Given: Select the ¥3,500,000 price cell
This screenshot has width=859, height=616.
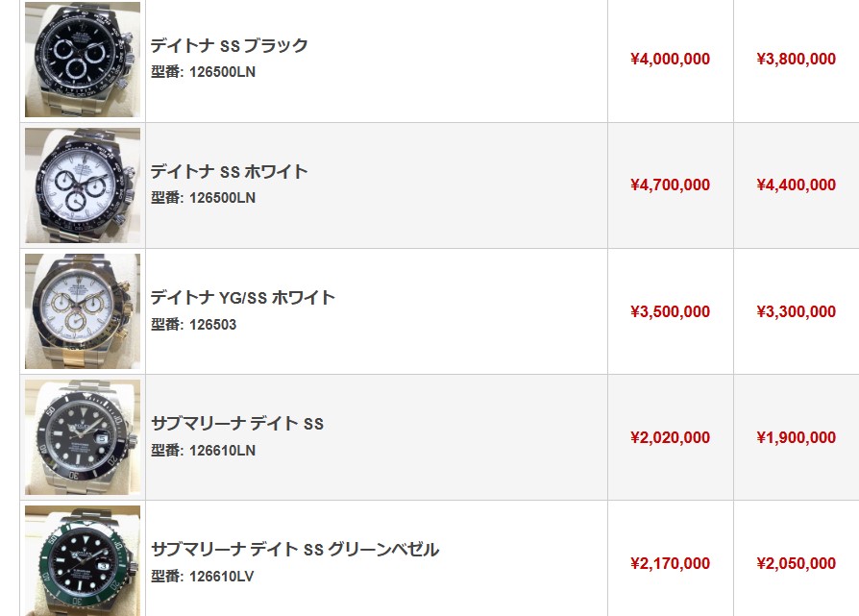Looking at the screenshot, I should click(x=670, y=311).
